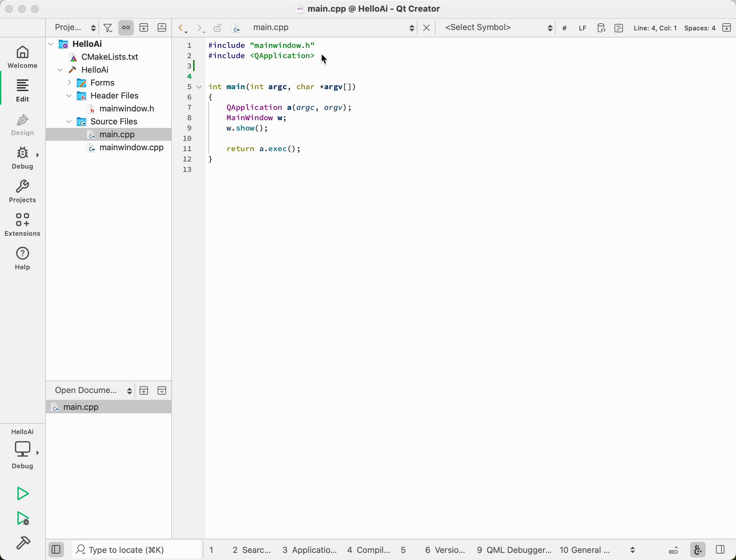Collapse the Source Files folder
736x560 pixels.
(69, 122)
